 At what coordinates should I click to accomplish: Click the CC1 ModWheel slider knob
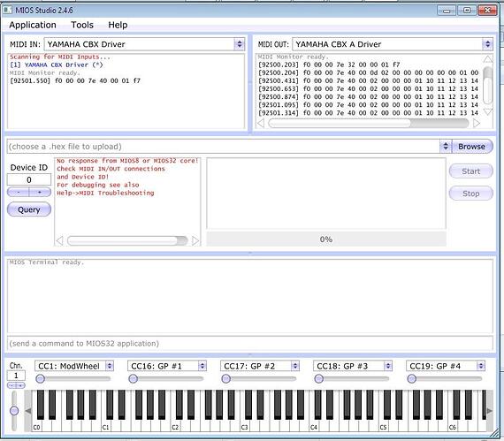40,378
